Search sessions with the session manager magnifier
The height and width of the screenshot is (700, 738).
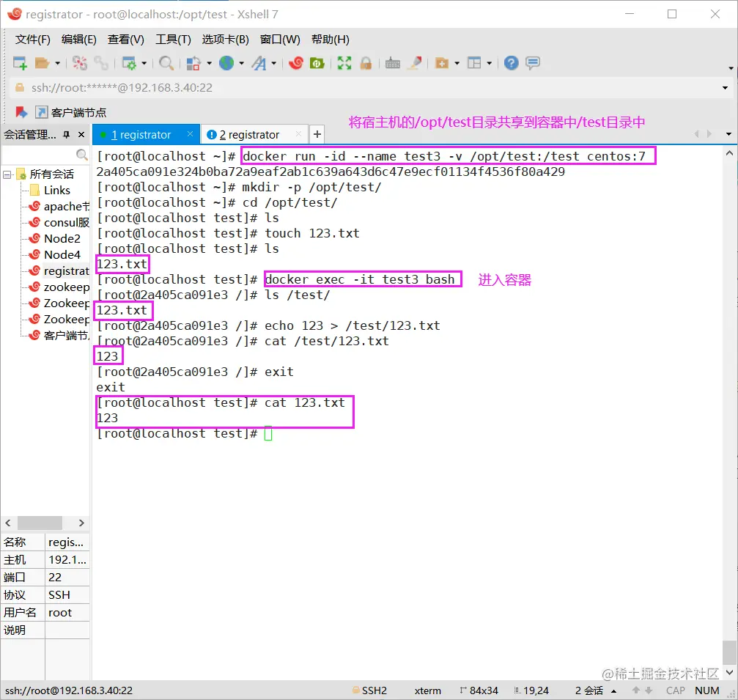pos(82,155)
